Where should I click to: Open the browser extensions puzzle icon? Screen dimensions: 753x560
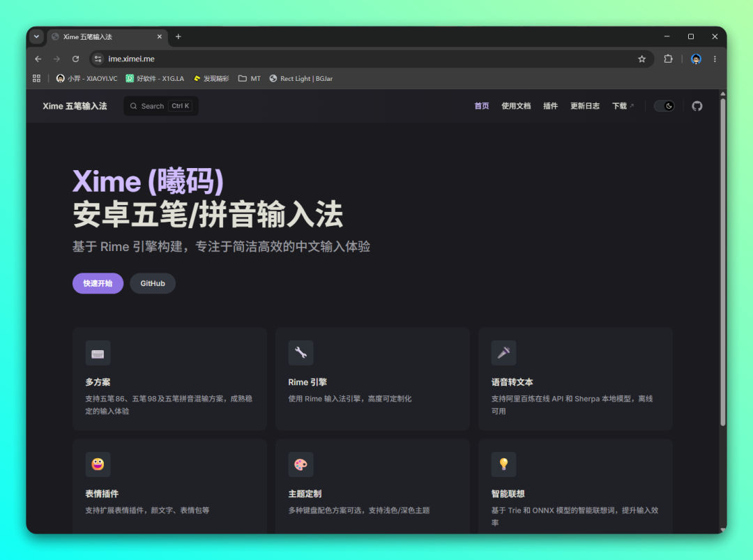(x=668, y=59)
